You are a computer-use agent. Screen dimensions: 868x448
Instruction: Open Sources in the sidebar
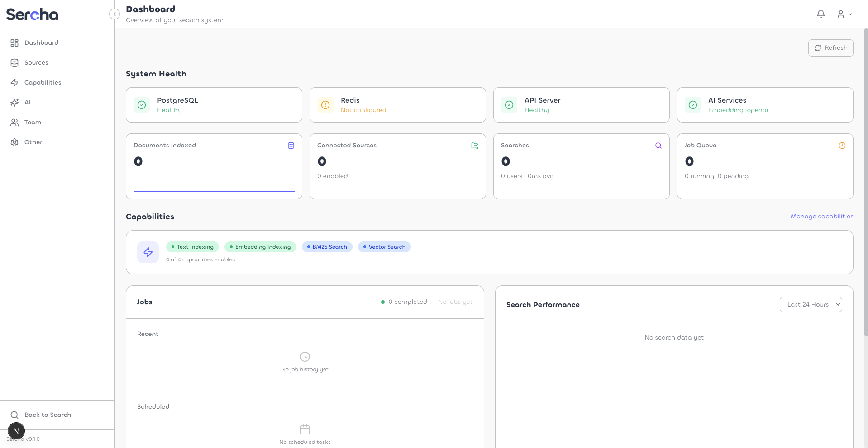pyautogui.click(x=36, y=63)
